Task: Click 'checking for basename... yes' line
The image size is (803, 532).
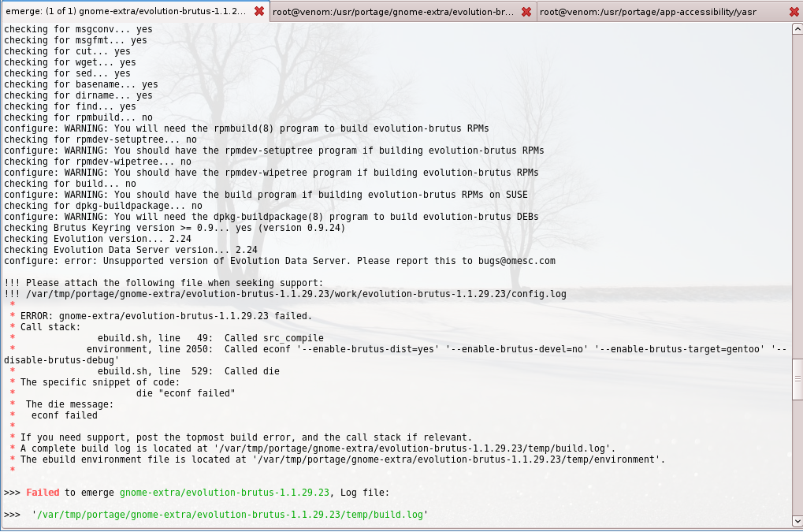Action: pos(81,84)
